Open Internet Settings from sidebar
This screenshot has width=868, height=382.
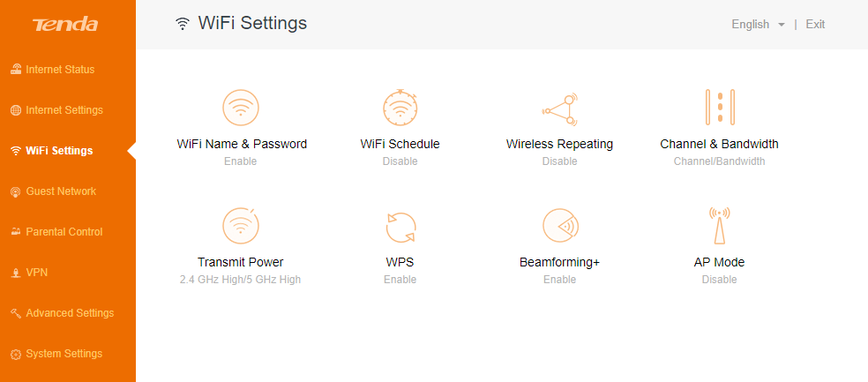[x=56, y=110]
